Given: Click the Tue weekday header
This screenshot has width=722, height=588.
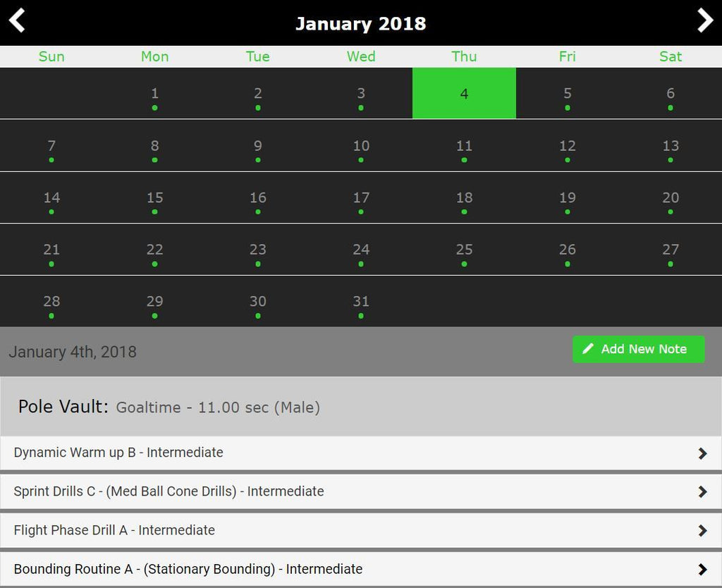Looking at the screenshot, I should pos(258,56).
